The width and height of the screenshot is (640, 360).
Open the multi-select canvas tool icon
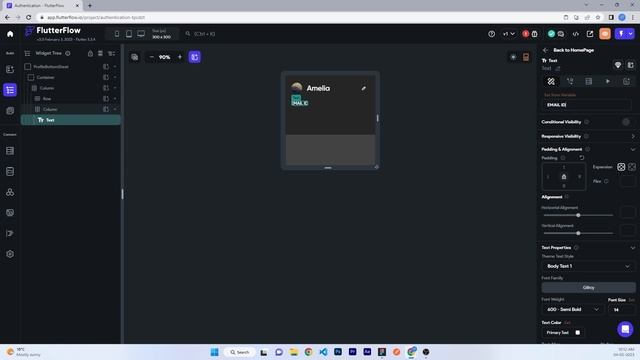point(135,57)
